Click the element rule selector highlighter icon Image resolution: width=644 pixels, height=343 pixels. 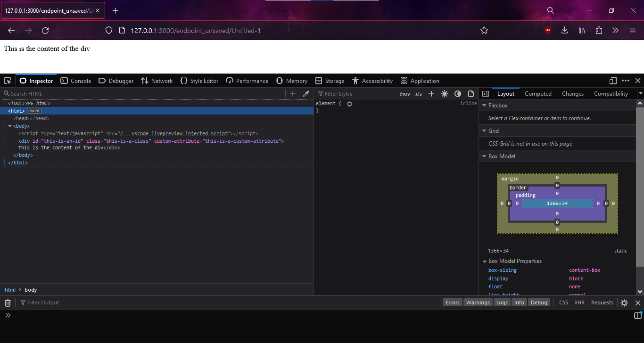pos(349,103)
